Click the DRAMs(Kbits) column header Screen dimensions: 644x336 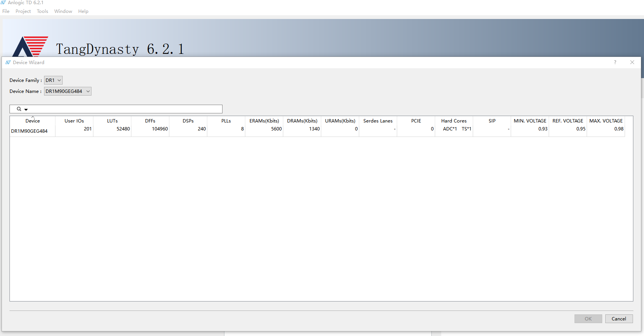[x=302, y=121]
